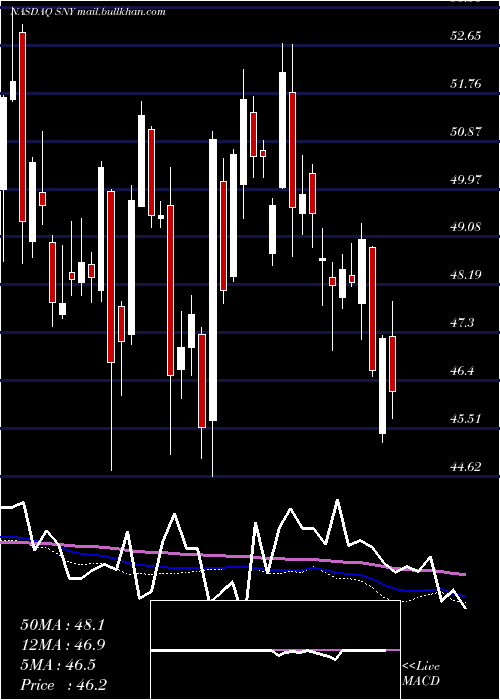Select the 45.51 price axis label
The width and height of the screenshot is (500, 700).
pos(466,419)
